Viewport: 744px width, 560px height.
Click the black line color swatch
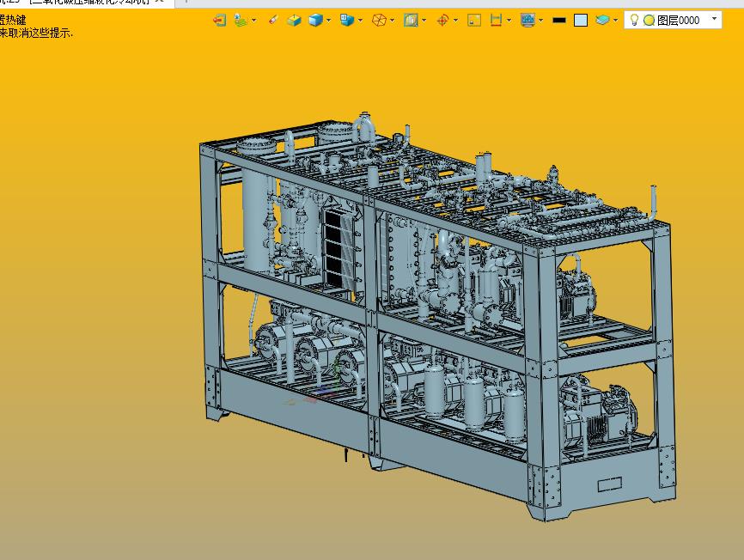(559, 20)
